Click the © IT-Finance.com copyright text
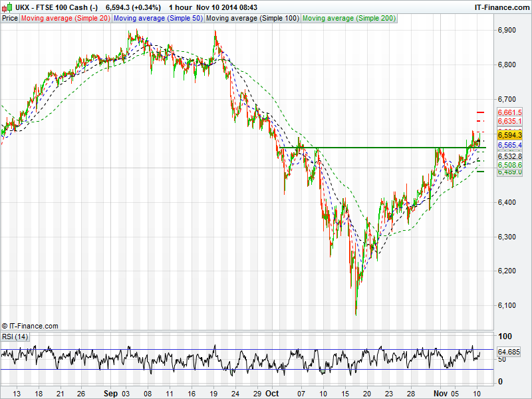The image size is (532, 399). [30, 326]
